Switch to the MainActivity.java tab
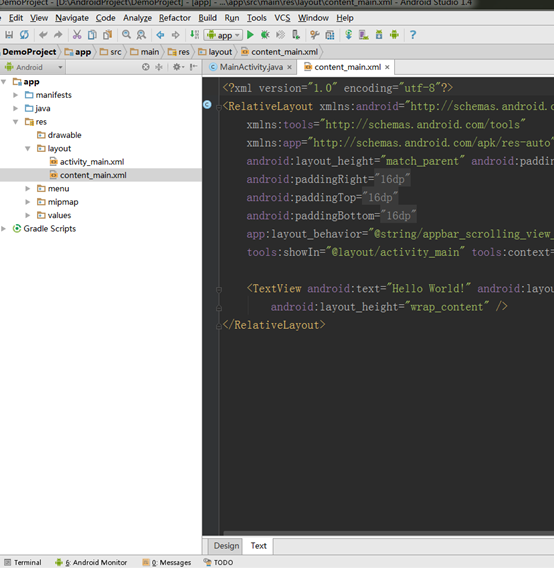The width and height of the screenshot is (554, 568). pos(251,67)
